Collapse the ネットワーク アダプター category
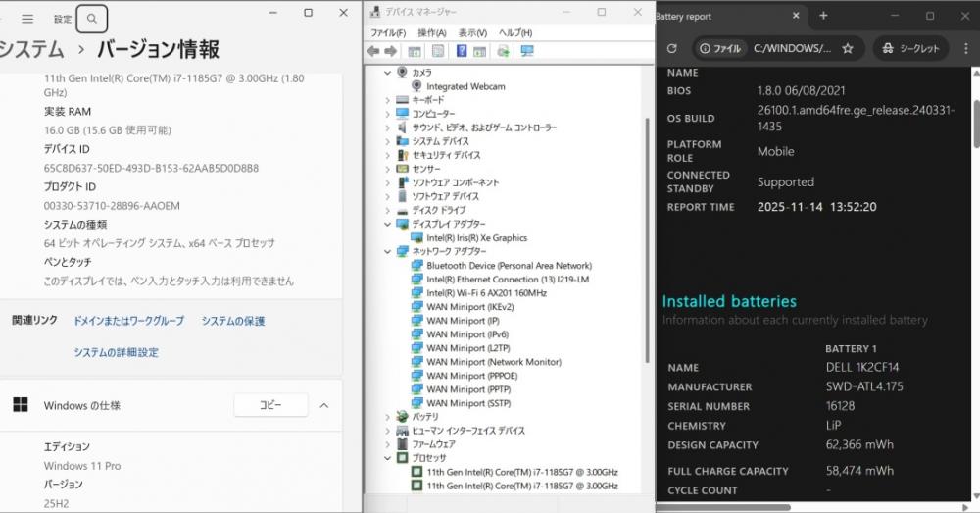The height and width of the screenshot is (513, 980). point(387,251)
